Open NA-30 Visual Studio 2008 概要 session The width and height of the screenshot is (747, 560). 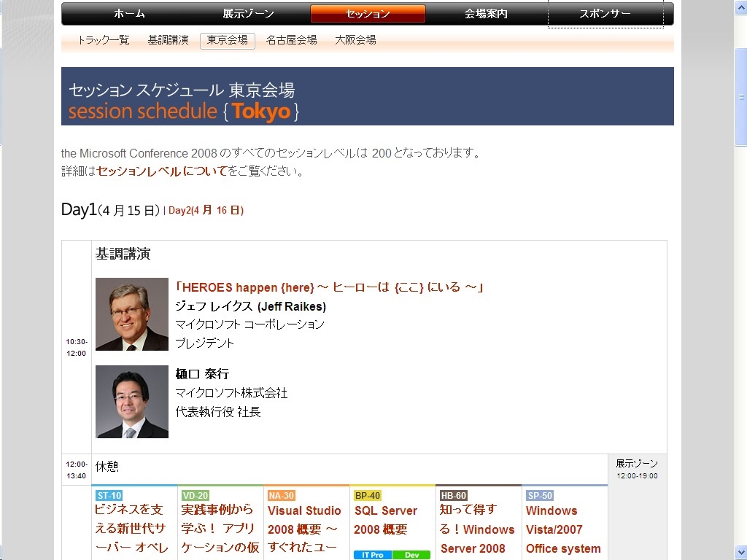[304, 529]
